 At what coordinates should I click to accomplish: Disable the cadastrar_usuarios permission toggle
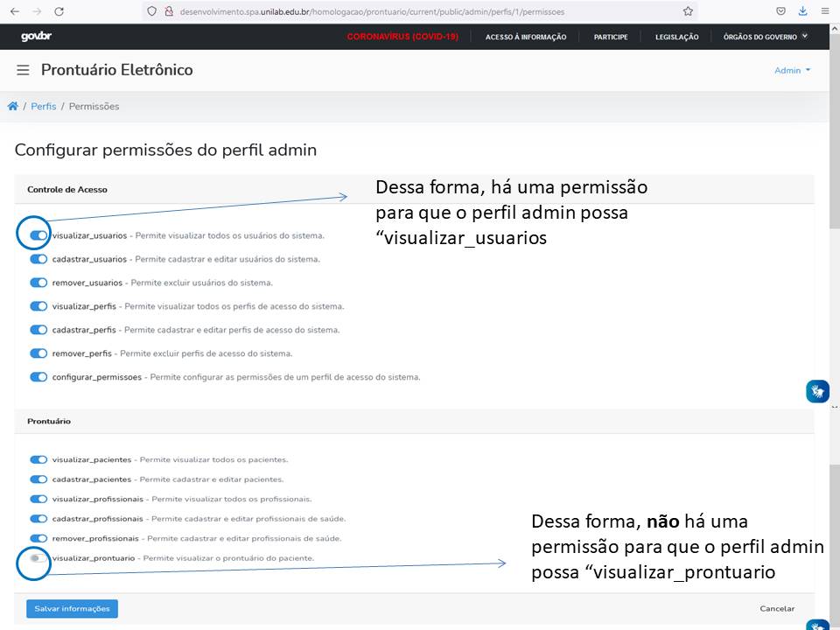38,258
